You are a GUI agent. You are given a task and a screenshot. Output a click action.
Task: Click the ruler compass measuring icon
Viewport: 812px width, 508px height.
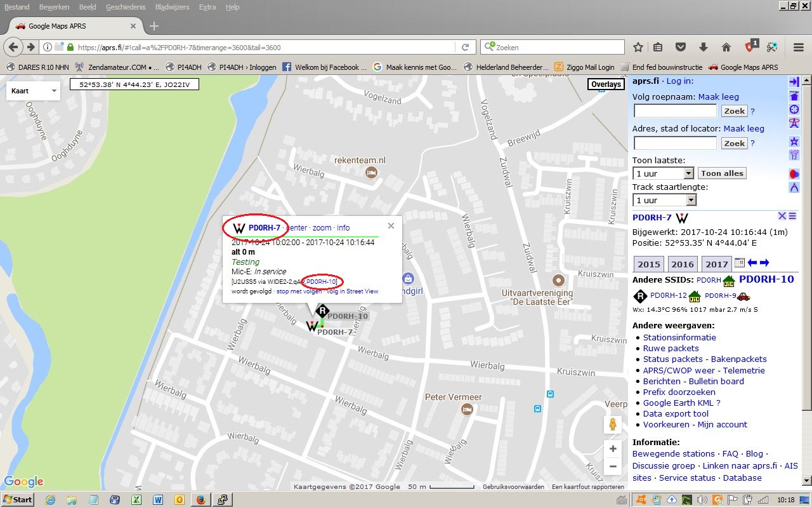(794, 187)
